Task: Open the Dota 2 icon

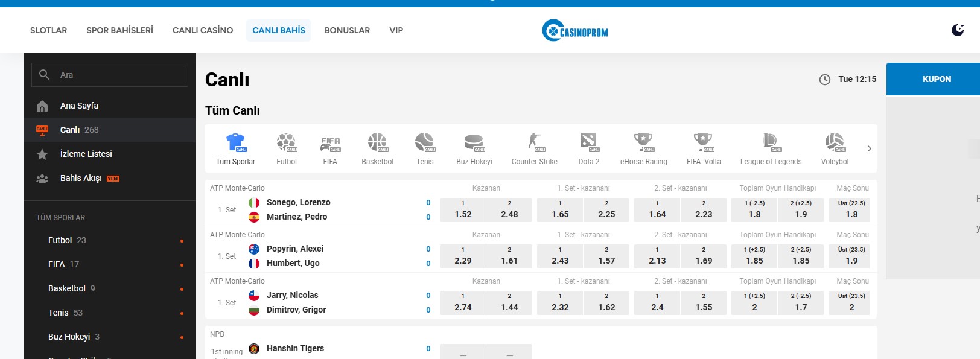Action: [x=588, y=143]
